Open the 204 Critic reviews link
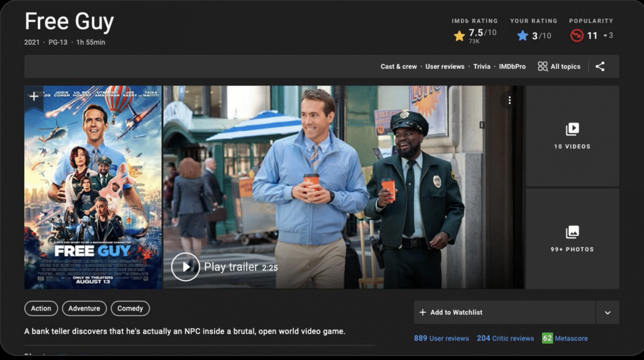Screen dimensions: 644x360 [x=505, y=338]
